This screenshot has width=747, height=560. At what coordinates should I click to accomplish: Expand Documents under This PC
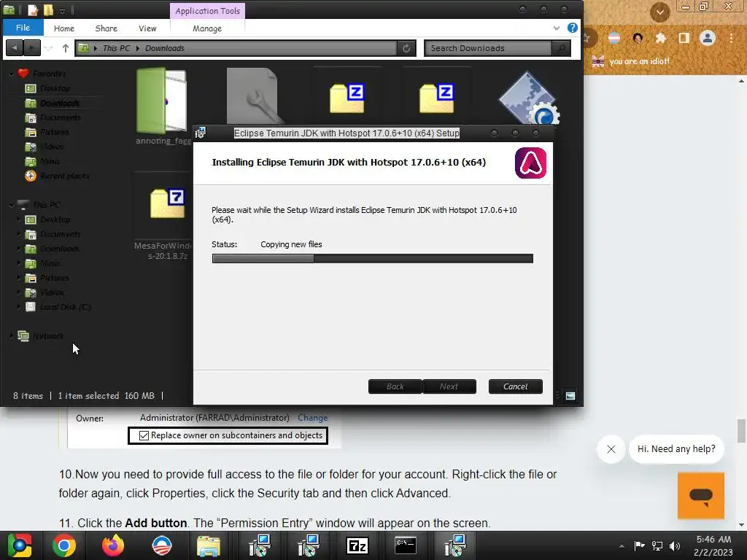19,234
